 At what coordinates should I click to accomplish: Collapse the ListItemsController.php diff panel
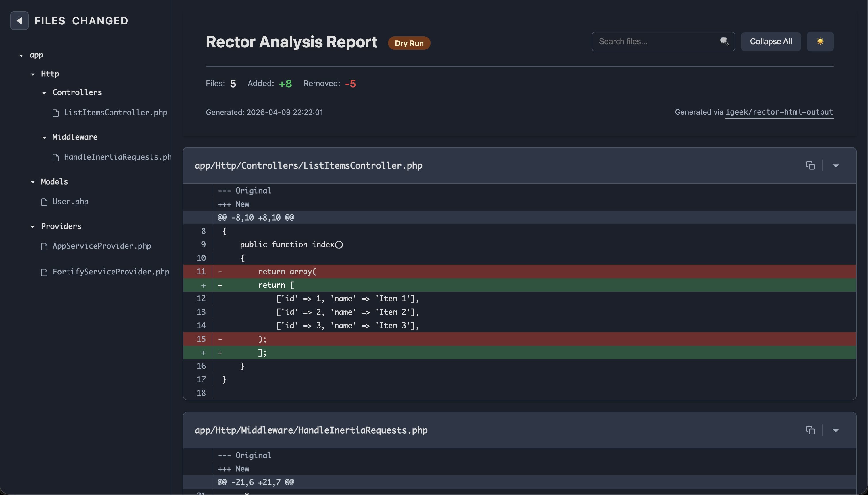[x=835, y=166]
